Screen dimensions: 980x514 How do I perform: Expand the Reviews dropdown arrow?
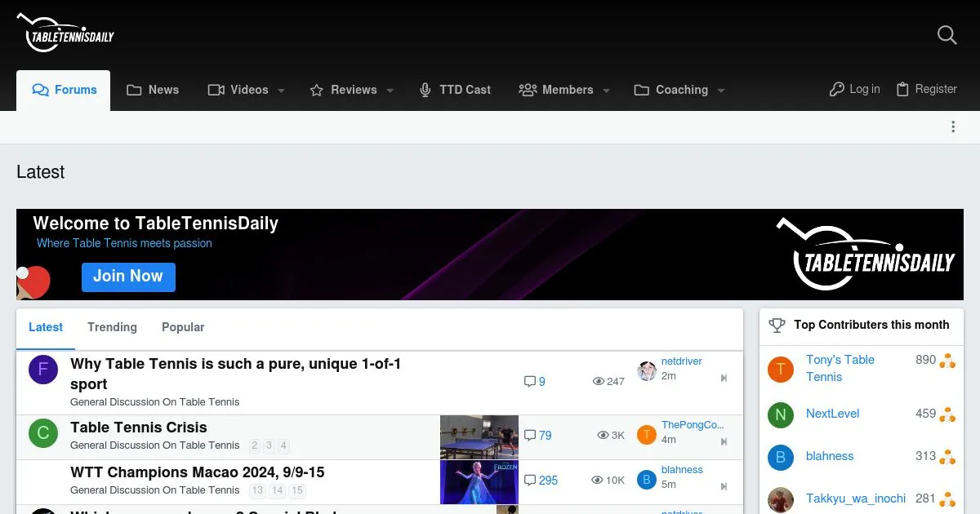pyautogui.click(x=390, y=91)
